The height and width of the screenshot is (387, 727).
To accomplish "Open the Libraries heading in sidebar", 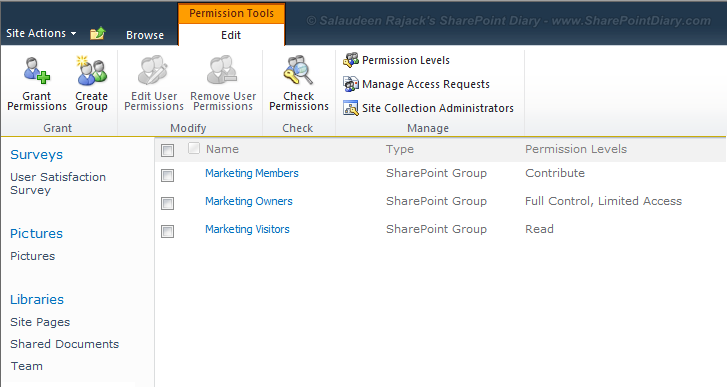I will pyautogui.click(x=37, y=299).
